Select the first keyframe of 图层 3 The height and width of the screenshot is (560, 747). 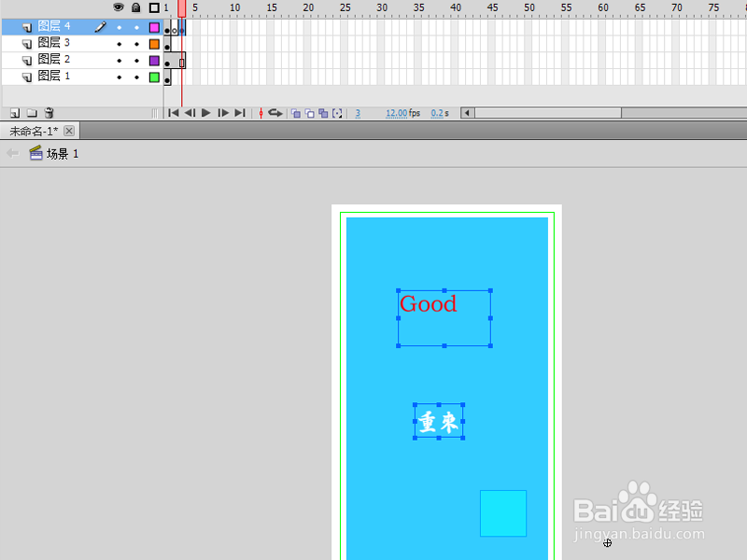click(x=167, y=44)
